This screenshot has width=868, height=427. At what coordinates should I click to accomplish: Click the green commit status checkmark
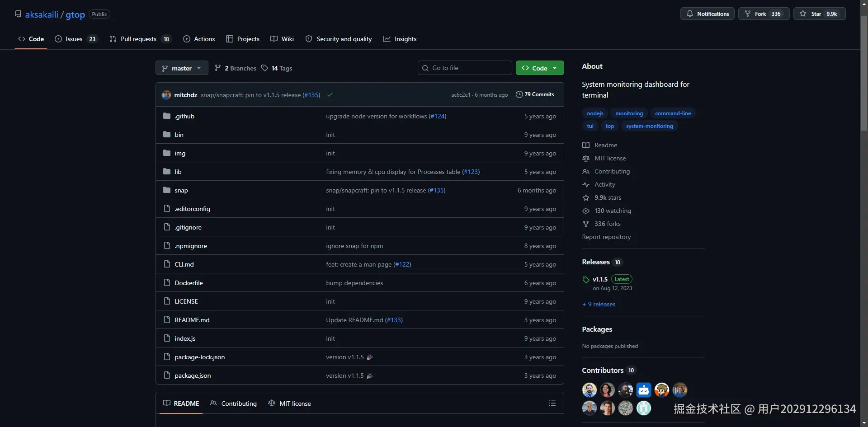click(330, 95)
